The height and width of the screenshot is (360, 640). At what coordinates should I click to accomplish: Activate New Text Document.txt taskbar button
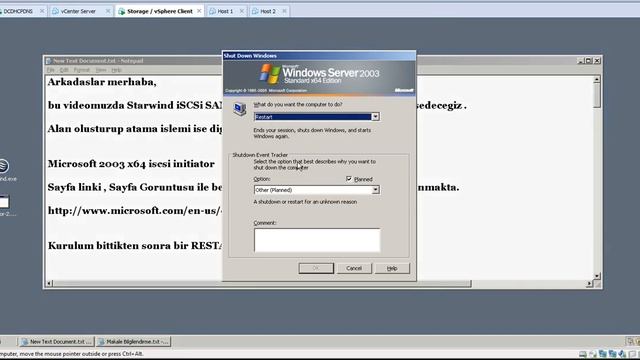click(57, 342)
